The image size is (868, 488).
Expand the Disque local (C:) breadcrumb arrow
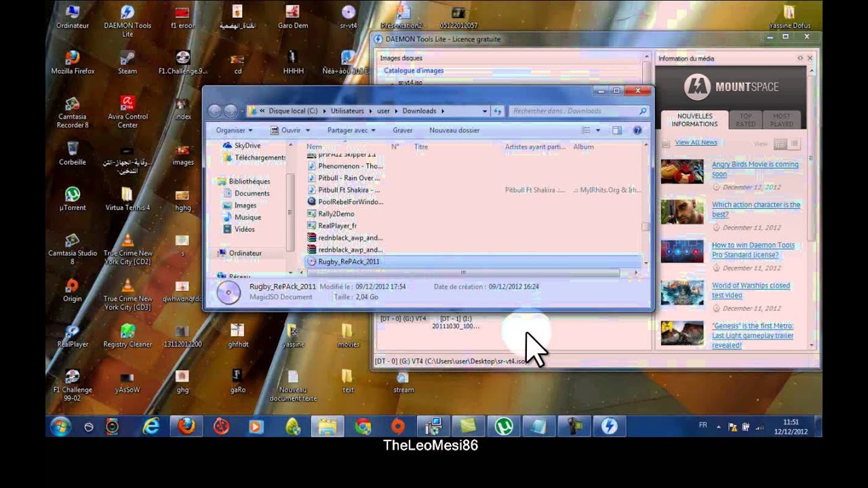[323, 111]
